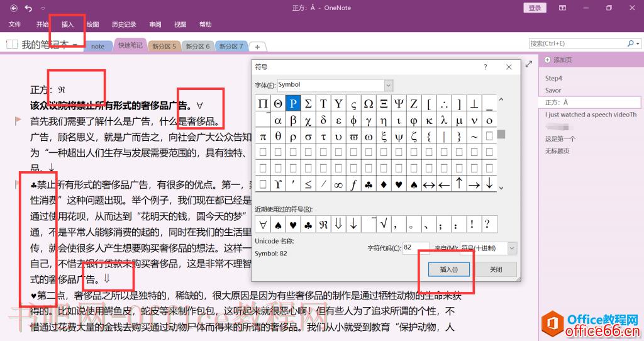
Task: Open the 'I just watched a speech video' page
Action: (x=591, y=115)
